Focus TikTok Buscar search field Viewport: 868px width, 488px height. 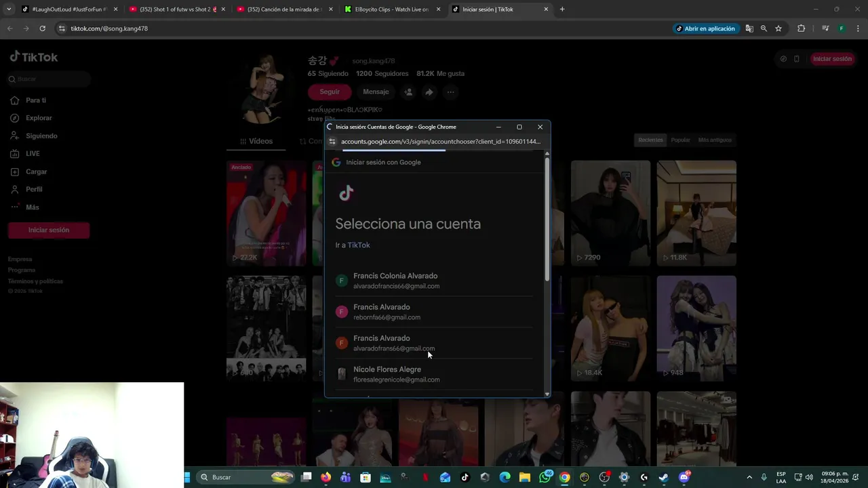pos(49,79)
